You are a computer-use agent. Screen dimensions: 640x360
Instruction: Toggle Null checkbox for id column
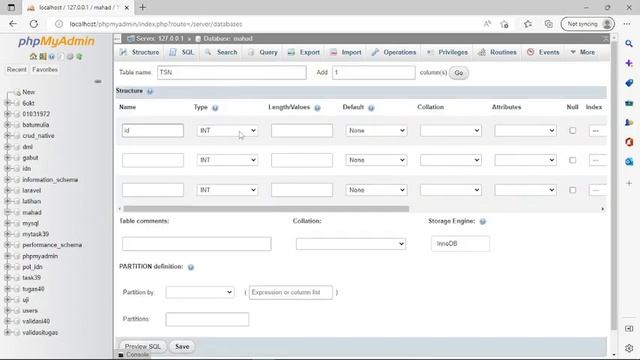pyautogui.click(x=572, y=131)
